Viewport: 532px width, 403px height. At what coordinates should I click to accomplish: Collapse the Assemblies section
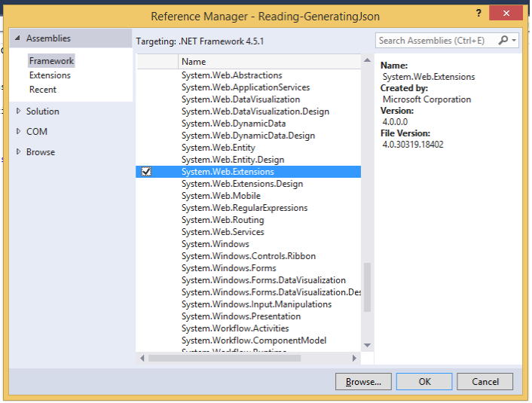click(x=18, y=38)
